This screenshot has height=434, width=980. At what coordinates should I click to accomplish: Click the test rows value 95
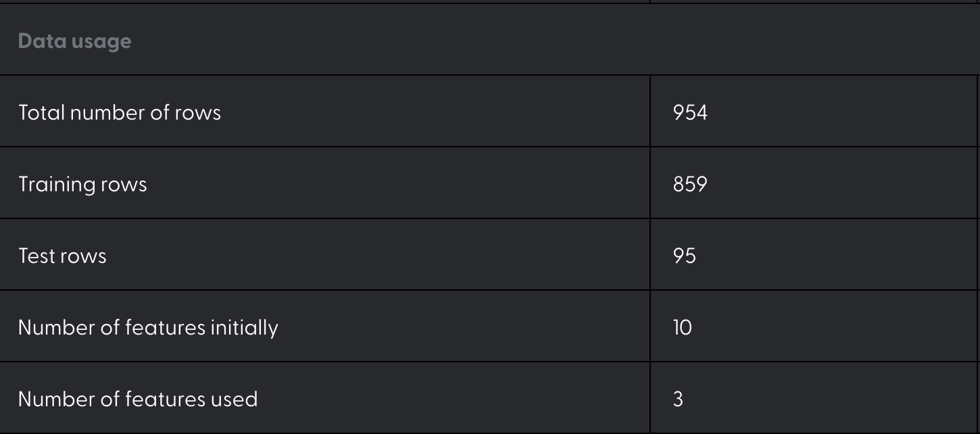tap(685, 256)
